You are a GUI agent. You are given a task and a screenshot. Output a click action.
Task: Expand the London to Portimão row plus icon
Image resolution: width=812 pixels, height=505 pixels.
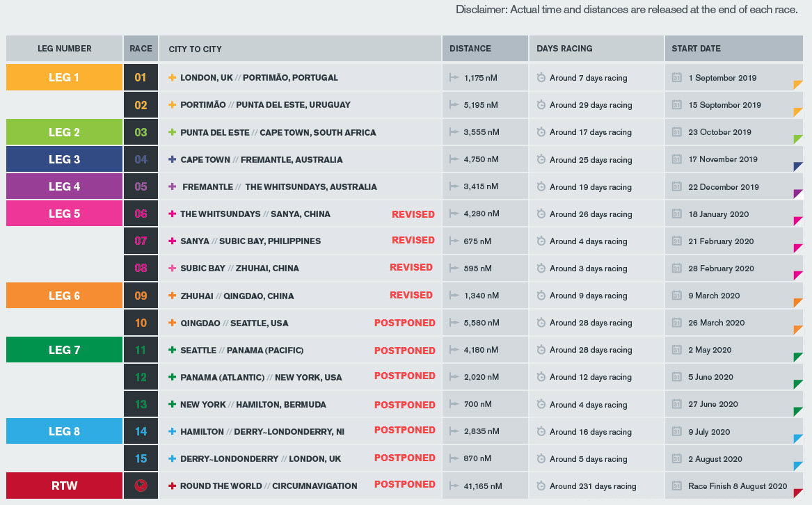pyautogui.click(x=172, y=78)
